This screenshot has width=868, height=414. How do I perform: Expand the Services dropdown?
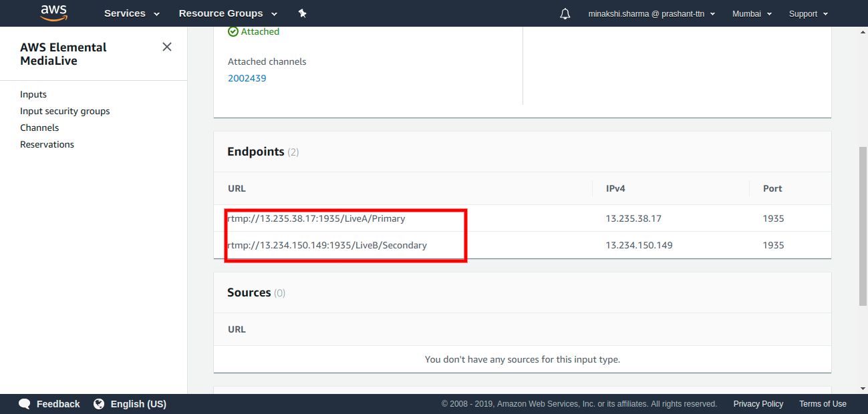[132, 13]
